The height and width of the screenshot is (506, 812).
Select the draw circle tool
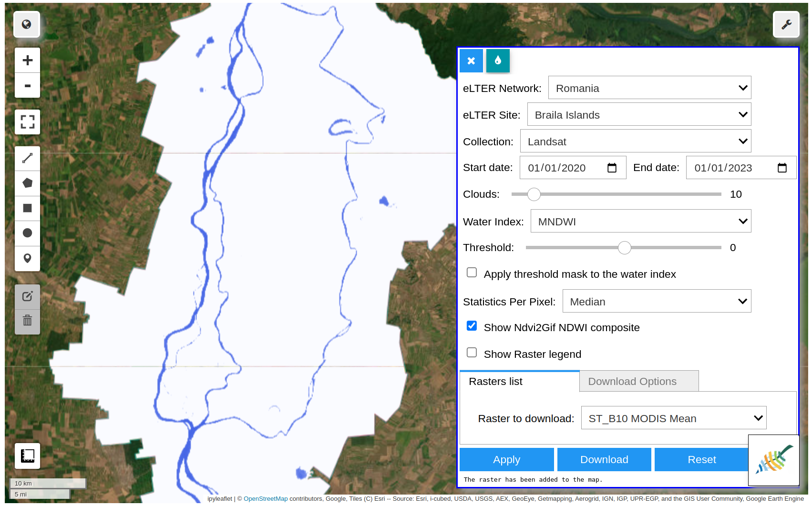[x=27, y=233]
